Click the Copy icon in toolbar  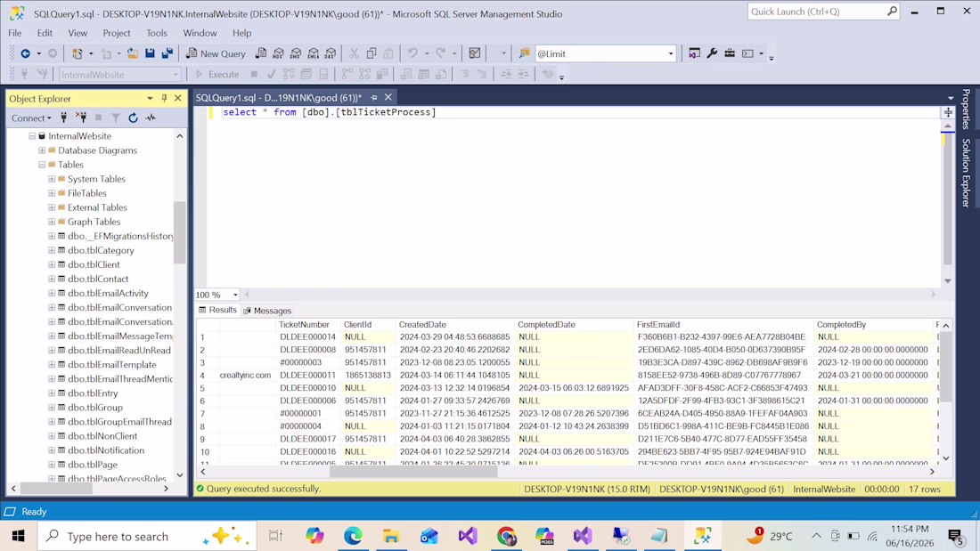click(372, 53)
